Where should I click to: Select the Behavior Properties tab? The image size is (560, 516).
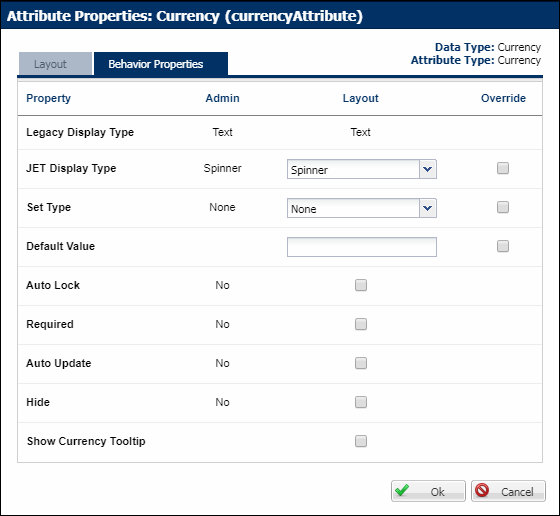coord(161,64)
